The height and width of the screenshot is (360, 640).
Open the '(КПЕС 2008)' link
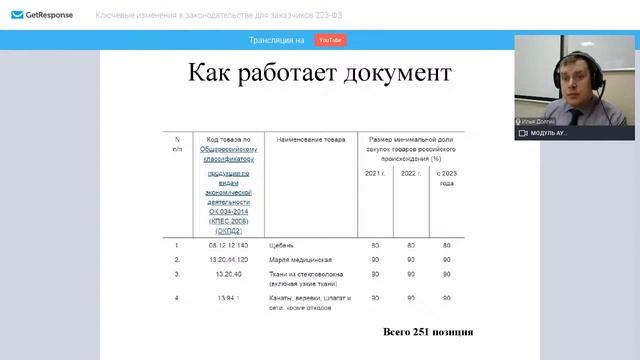coord(229,221)
